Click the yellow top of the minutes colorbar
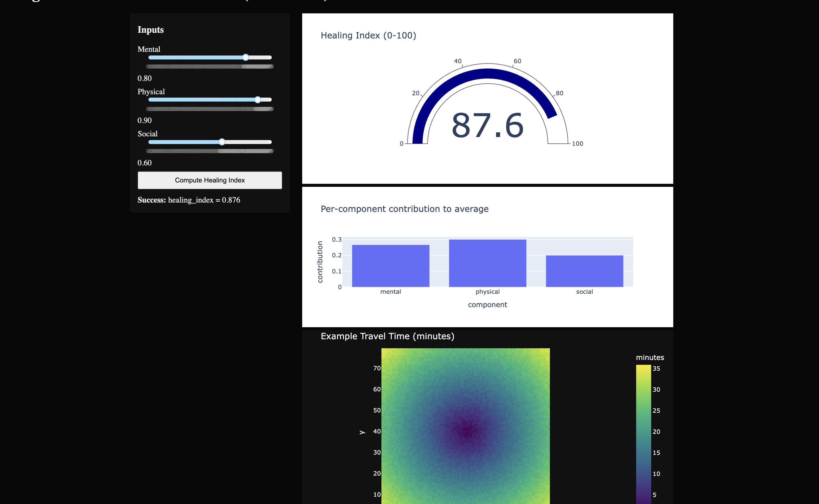 (x=643, y=367)
